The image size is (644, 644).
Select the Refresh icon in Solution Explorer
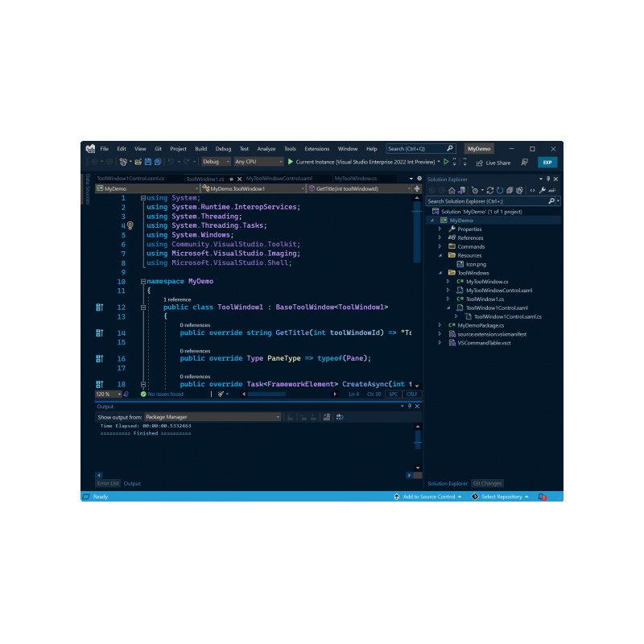(x=499, y=191)
